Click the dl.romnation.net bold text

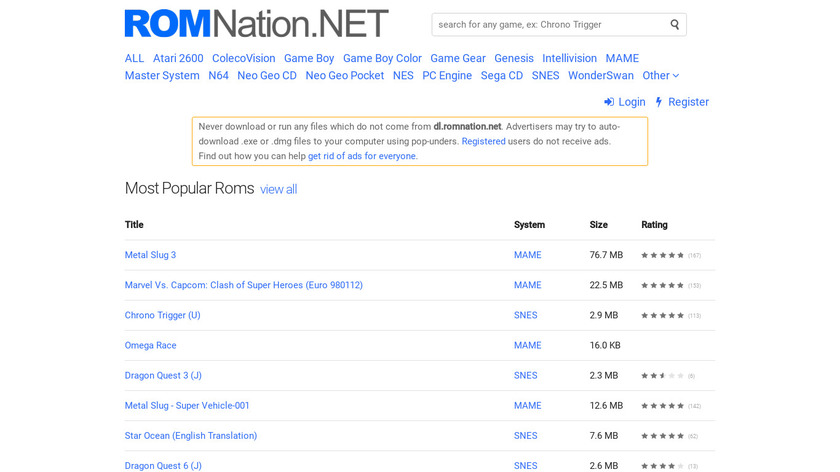pyautogui.click(x=467, y=126)
